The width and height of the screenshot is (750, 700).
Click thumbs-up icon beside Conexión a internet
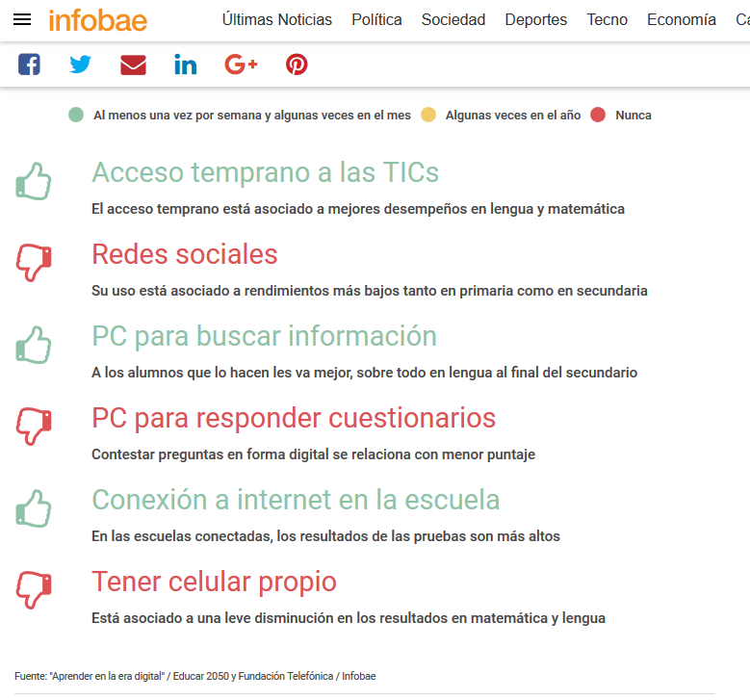34,508
